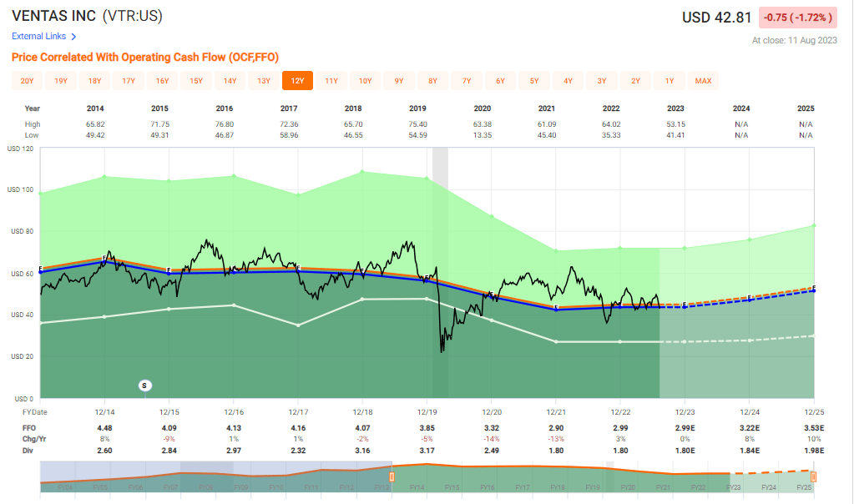The image size is (854, 504).
Task: Select the 20Y time range tab
Action: point(28,81)
